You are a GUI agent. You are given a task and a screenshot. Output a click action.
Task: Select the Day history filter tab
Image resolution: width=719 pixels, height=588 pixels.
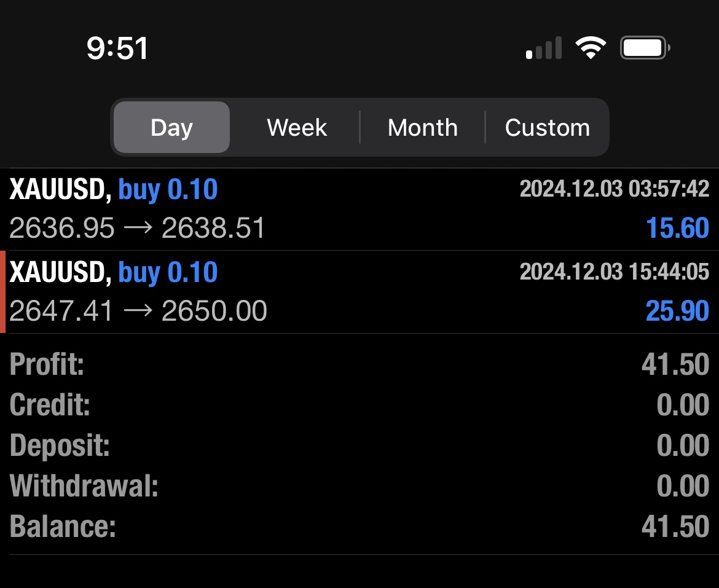point(171,127)
